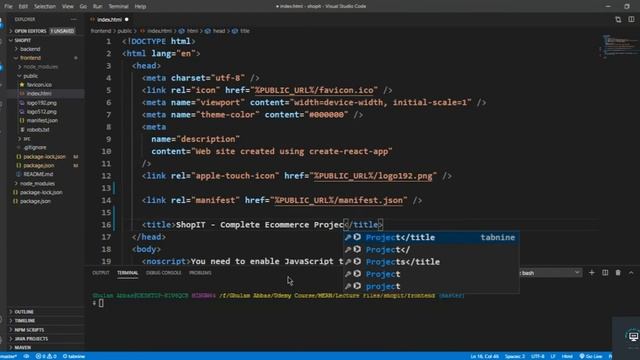The image size is (640, 360).
Task: Open the .gitignore file
Action: 35,147
